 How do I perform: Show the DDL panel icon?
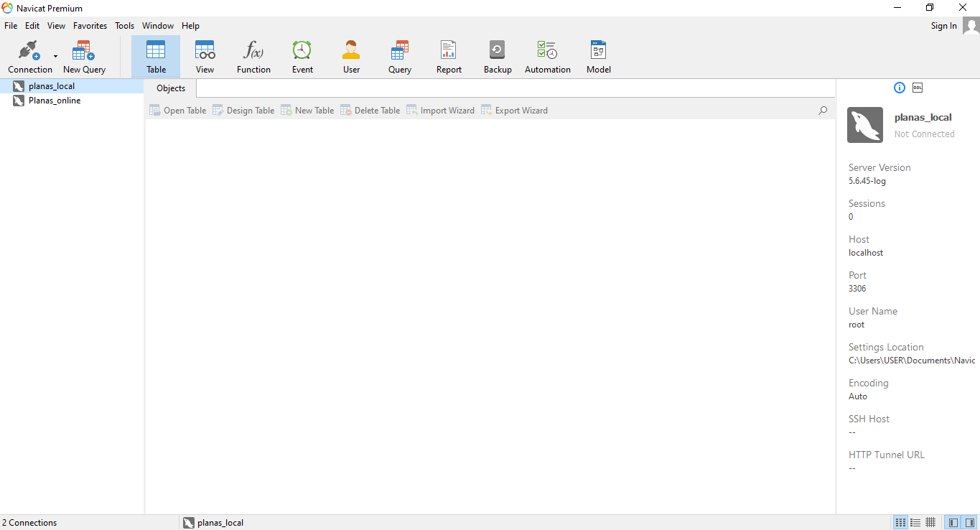(918, 88)
